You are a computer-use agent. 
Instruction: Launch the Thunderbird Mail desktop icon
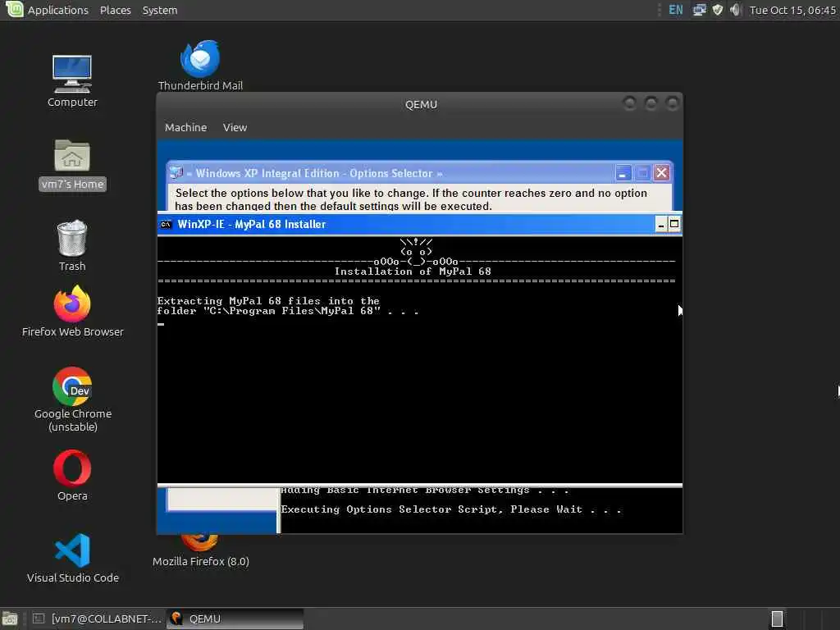click(200, 66)
